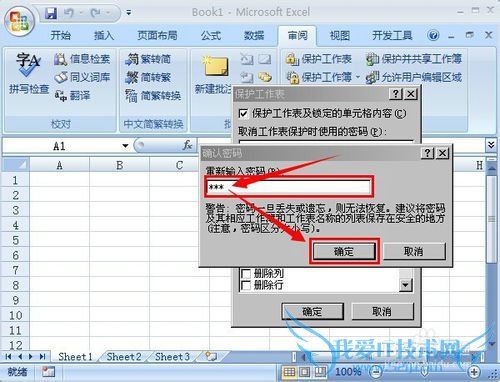Expand 保护工作簿 dropdown arrow
This screenshot has width=500, height=382.
click(x=358, y=77)
